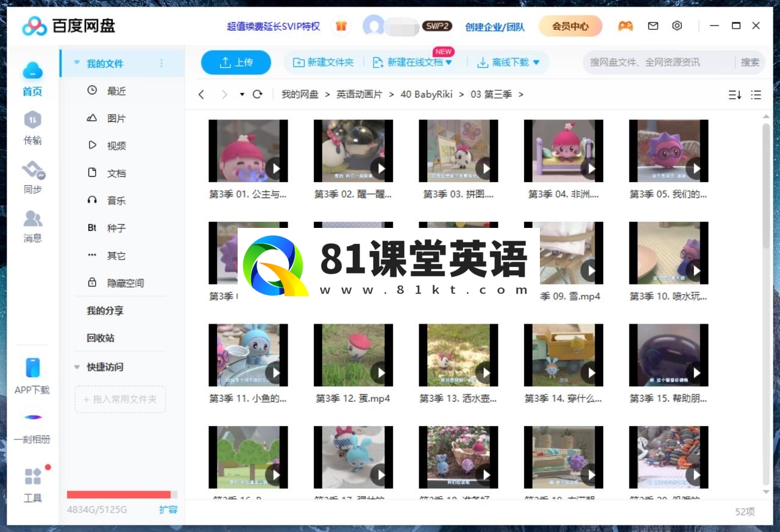
Task: Focus the 搜网盘文件 search field
Action: point(658,62)
